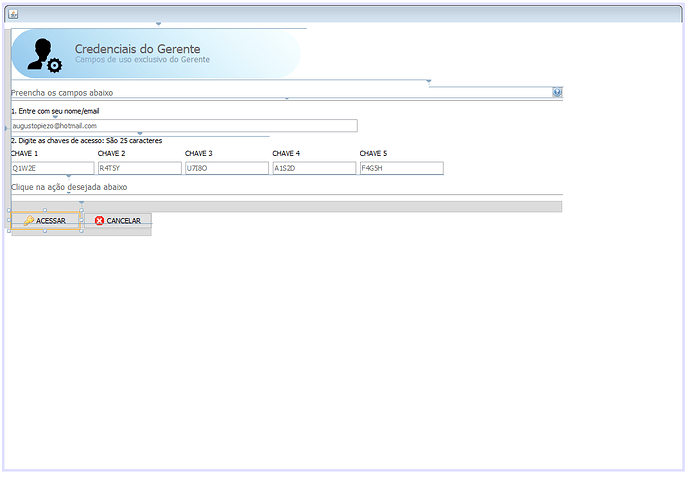690x478 pixels.
Task: Click the 'CHAVE 2' label
Action: (x=111, y=153)
